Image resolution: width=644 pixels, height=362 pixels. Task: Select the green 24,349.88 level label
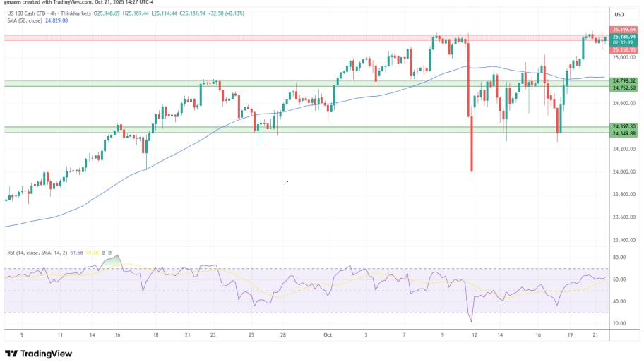624,133
